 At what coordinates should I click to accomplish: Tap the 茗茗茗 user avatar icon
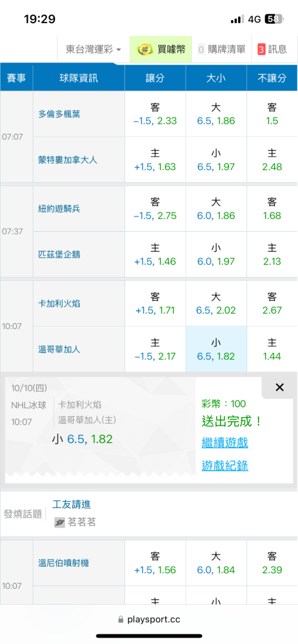click(60, 522)
